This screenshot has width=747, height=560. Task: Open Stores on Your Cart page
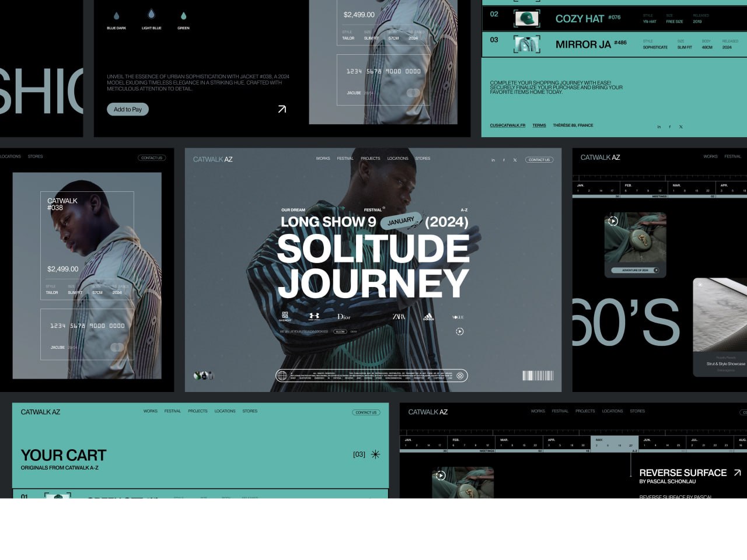(x=250, y=411)
